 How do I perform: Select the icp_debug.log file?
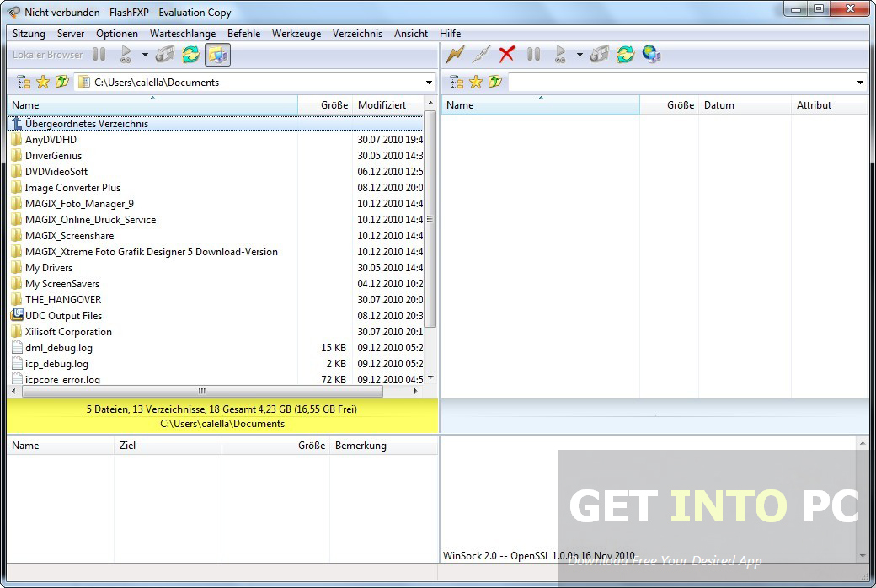pos(216,364)
